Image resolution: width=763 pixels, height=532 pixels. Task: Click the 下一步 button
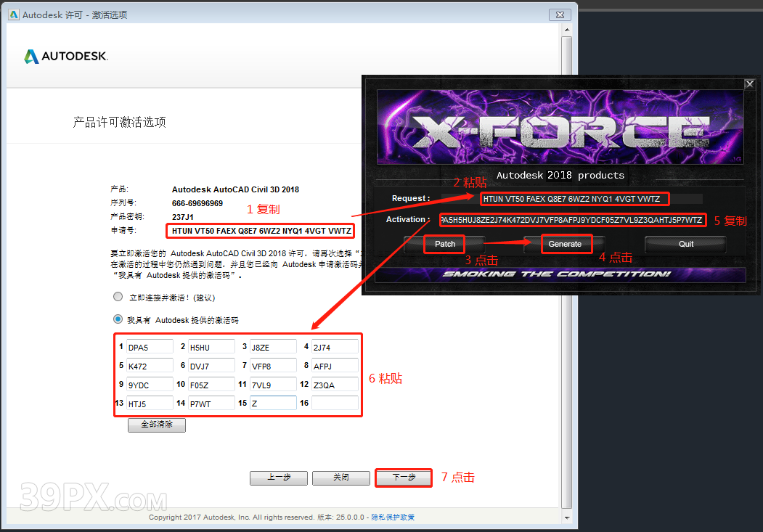404,478
